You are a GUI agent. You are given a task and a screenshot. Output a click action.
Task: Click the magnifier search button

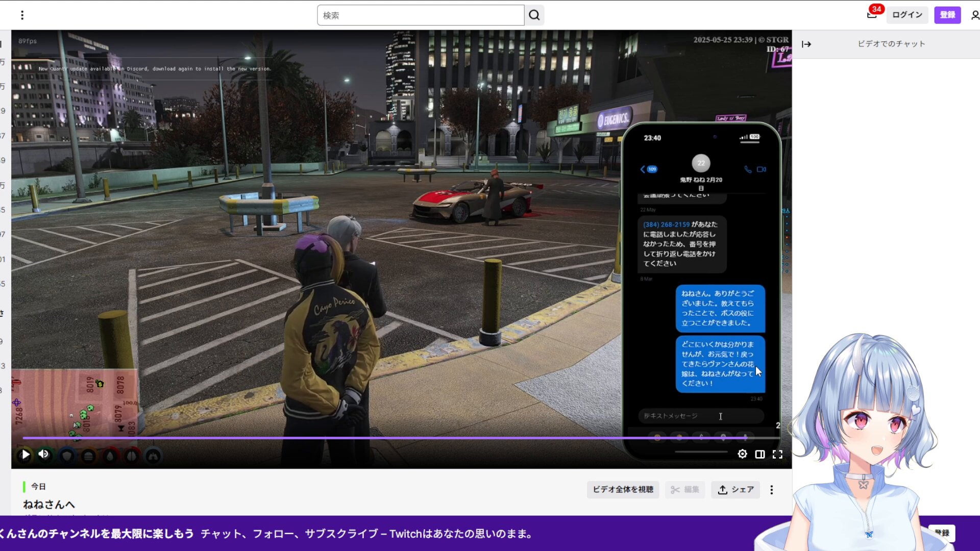(x=534, y=15)
